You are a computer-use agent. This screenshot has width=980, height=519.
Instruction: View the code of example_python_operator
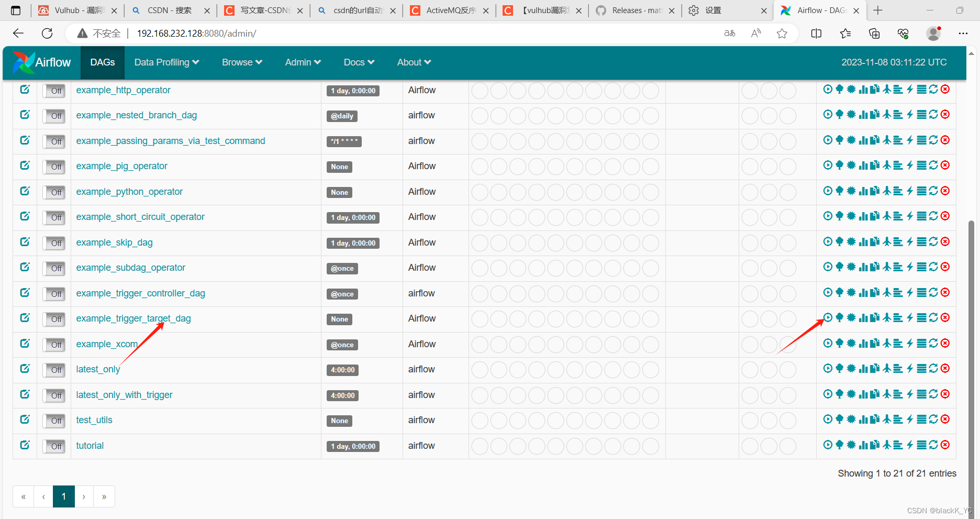(909, 191)
